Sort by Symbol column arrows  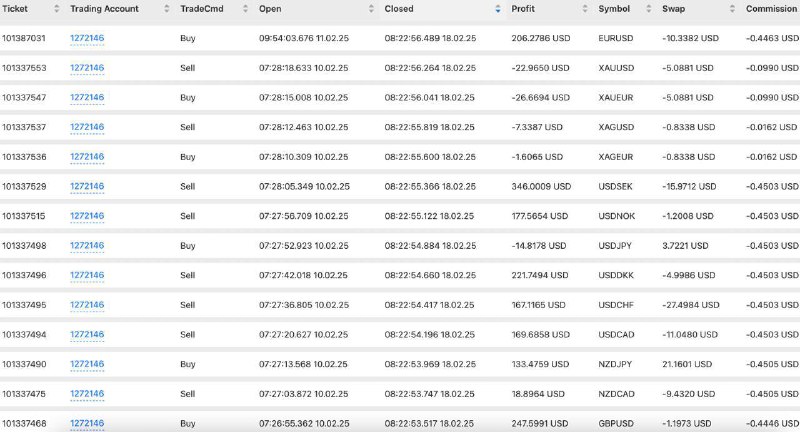pos(648,9)
